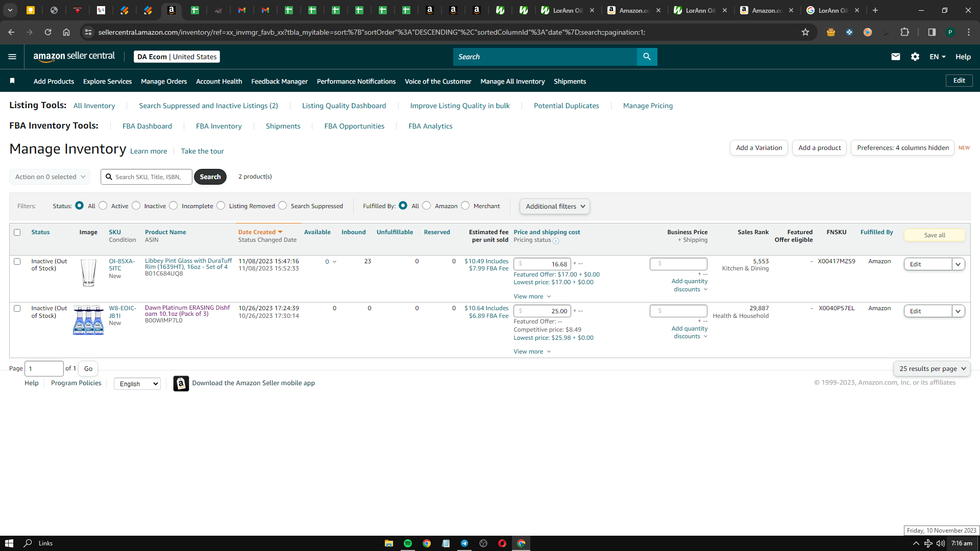Select the Incomplete status radio button
The image size is (980, 551).
174,206
